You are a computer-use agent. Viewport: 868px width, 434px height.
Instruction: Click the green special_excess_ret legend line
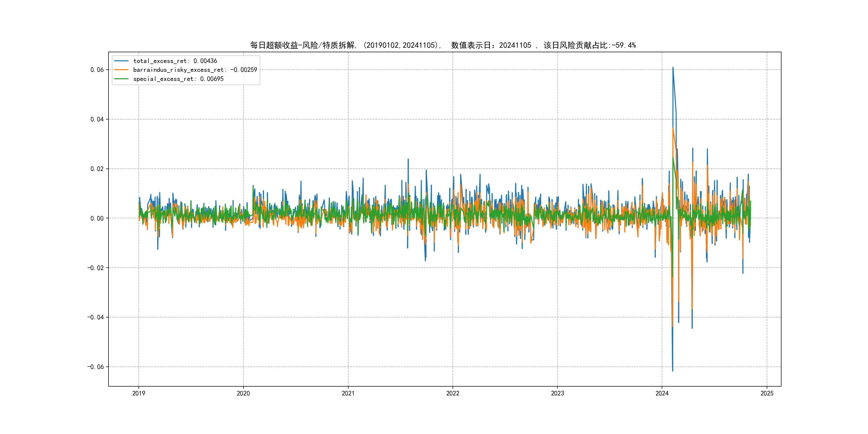pyautogui.click(x=121, y=79)
